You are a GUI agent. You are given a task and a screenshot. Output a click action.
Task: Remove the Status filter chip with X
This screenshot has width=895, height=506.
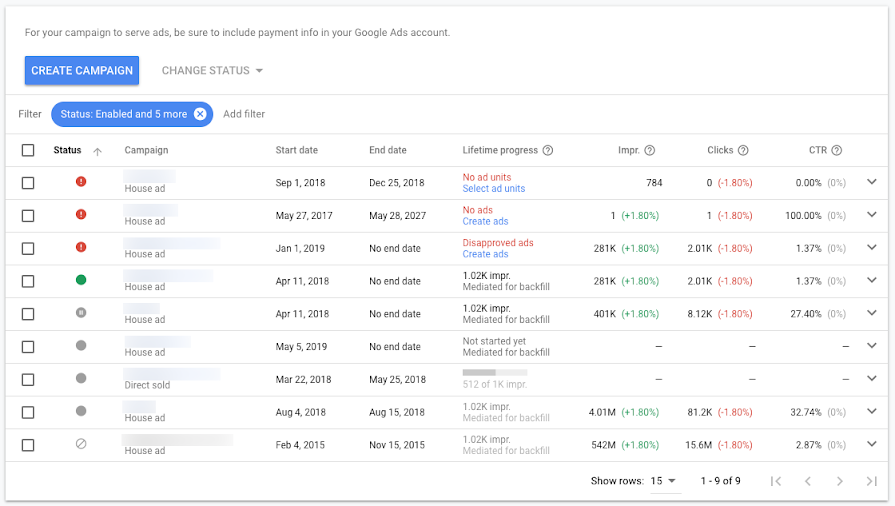click(x=200, y=114)
